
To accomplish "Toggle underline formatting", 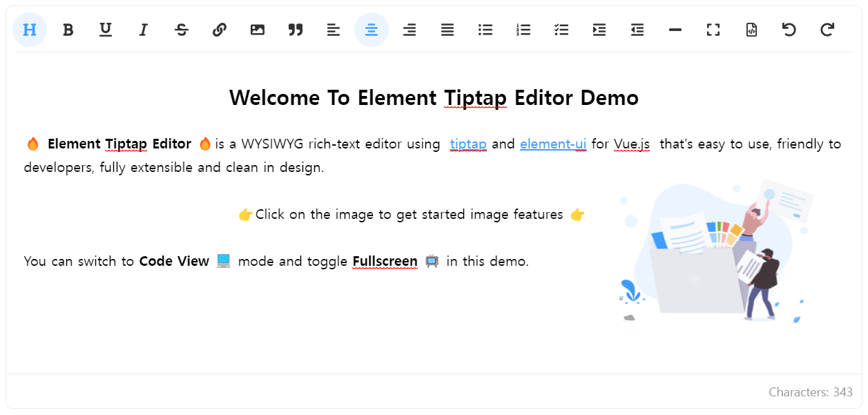I will pos(106,30).
